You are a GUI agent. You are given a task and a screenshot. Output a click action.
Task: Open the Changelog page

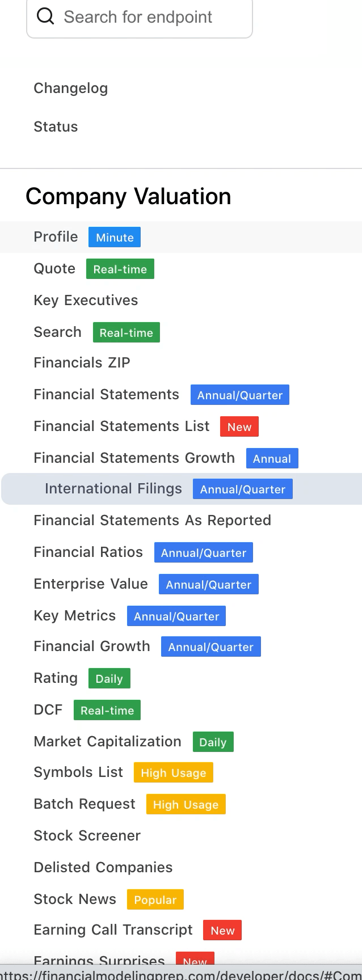coord(70,88)
